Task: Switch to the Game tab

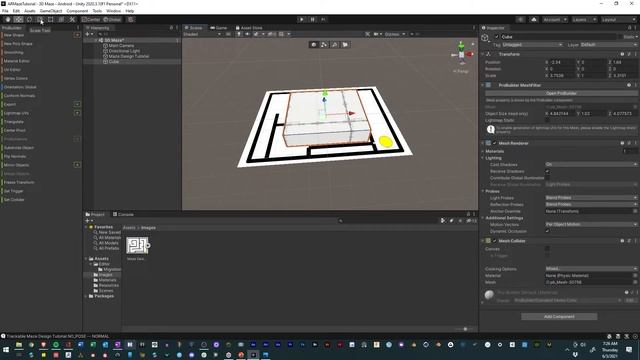Action: point(218,28)
